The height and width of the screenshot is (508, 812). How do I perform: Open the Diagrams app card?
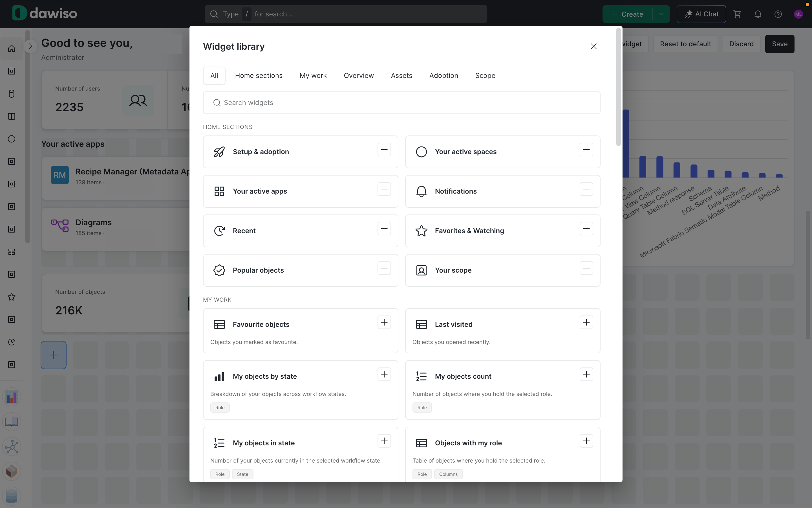(x=116, y=229)
